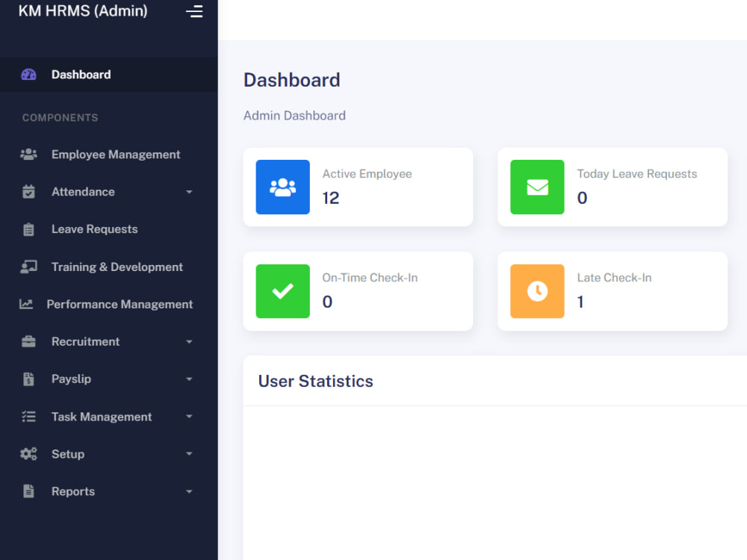Click the Setup gears icon
This screenshot has width=747, height=560.
pos(28,454)
